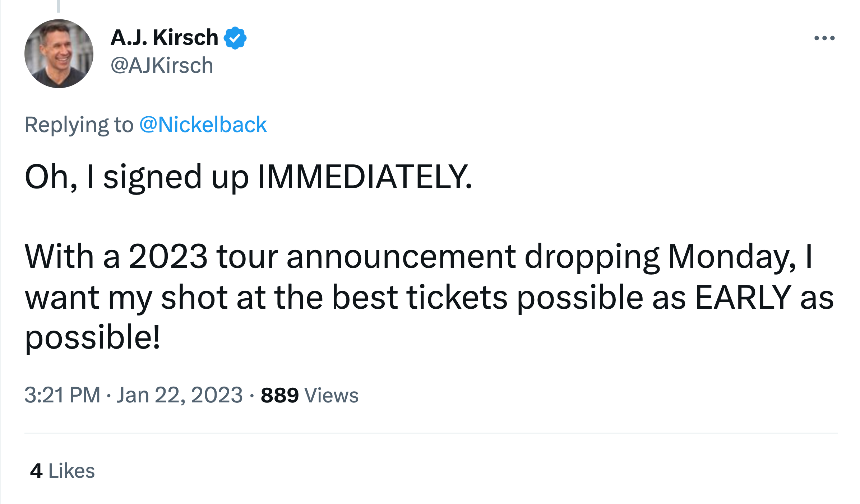Click the display name "A.J. Kirsch"
860x504 pixels.
[x=163, y=37]
